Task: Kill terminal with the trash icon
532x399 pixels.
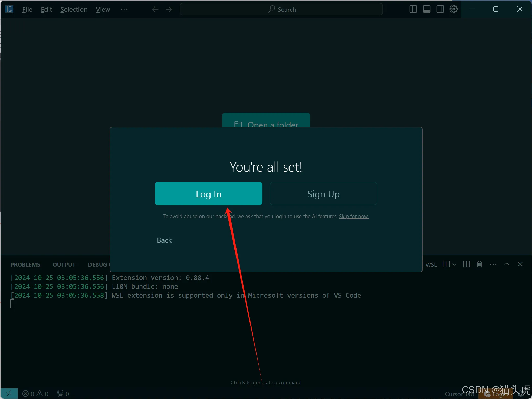Action: (480, 264)
